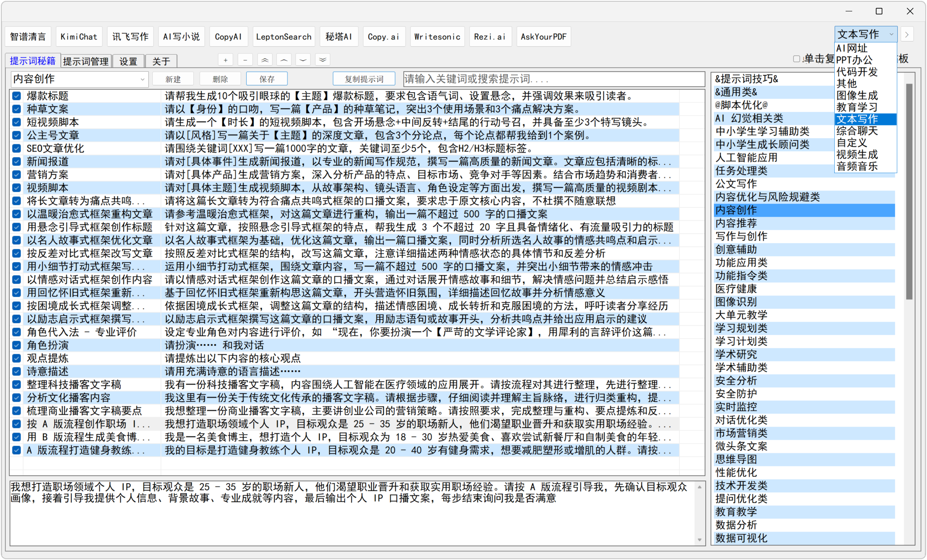Click inside the prompt content text area

(x=352, y=513)
